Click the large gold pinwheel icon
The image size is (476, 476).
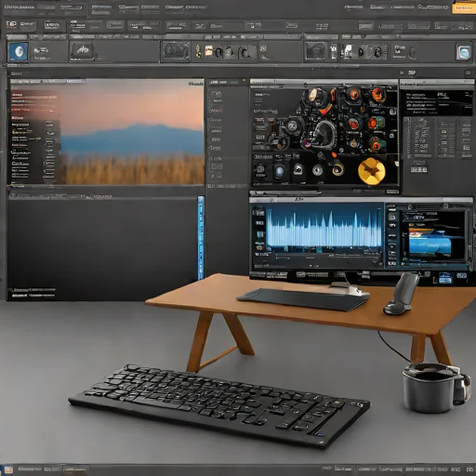(x=372, y=171)
